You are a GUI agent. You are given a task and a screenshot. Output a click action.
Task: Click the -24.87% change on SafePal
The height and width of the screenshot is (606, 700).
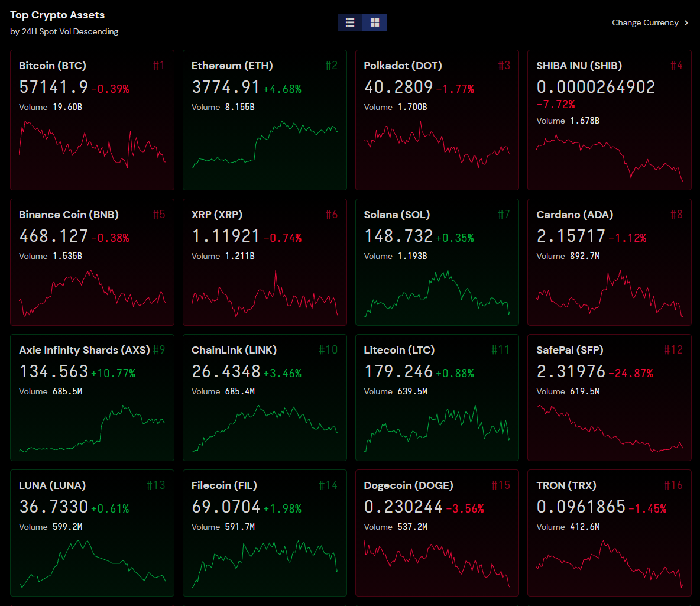631,373
